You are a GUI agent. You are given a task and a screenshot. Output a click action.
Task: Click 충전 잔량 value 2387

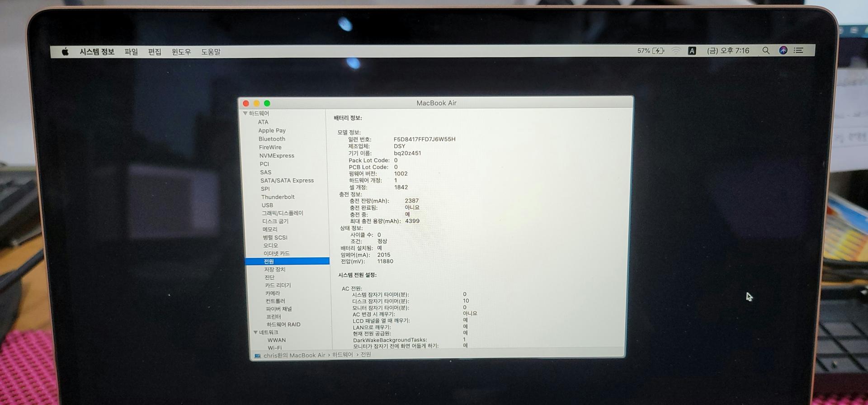412,201
